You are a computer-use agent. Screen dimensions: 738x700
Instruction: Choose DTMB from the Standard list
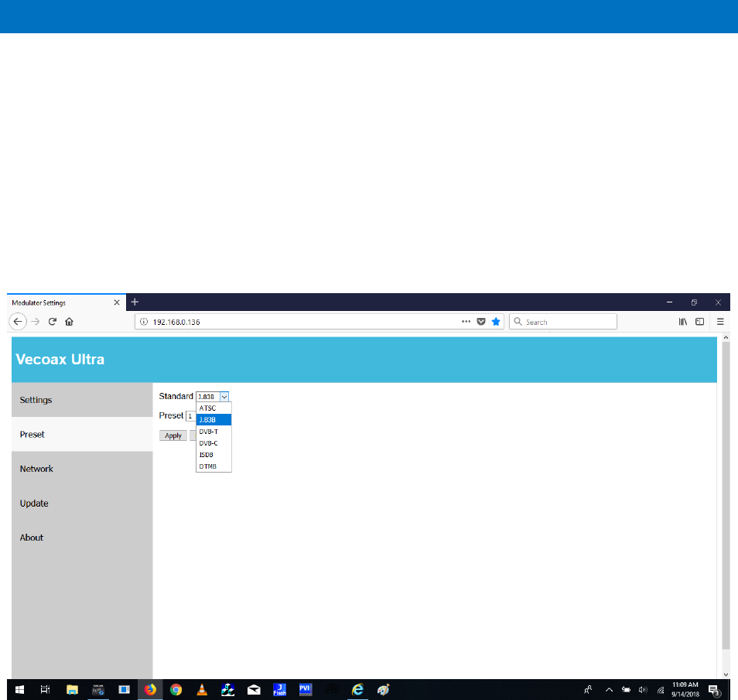pyautogui.click(x=214, y=466)
